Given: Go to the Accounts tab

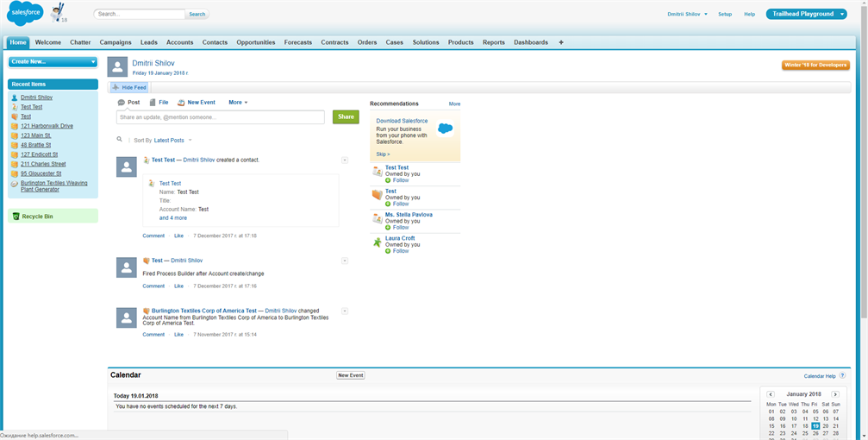Looking at the screenshot, I should [x=180, y=42].
